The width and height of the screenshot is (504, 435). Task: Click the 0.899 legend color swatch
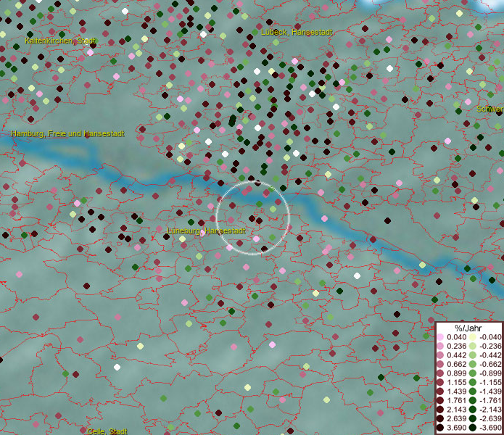click(440, 373)
